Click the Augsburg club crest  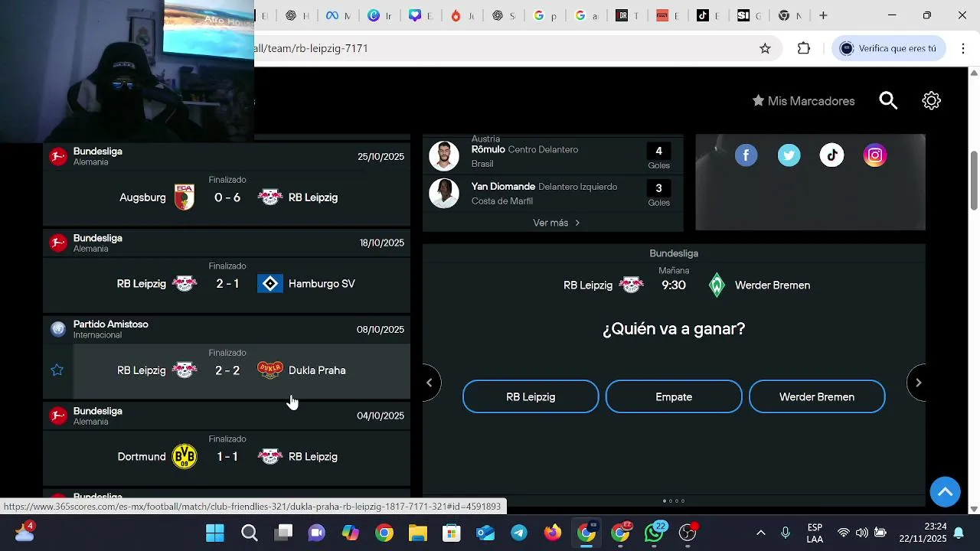[184, 197]
